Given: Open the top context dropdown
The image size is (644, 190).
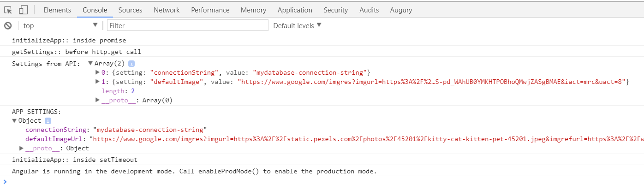Looking at the screenshot, I should [60, 26].
